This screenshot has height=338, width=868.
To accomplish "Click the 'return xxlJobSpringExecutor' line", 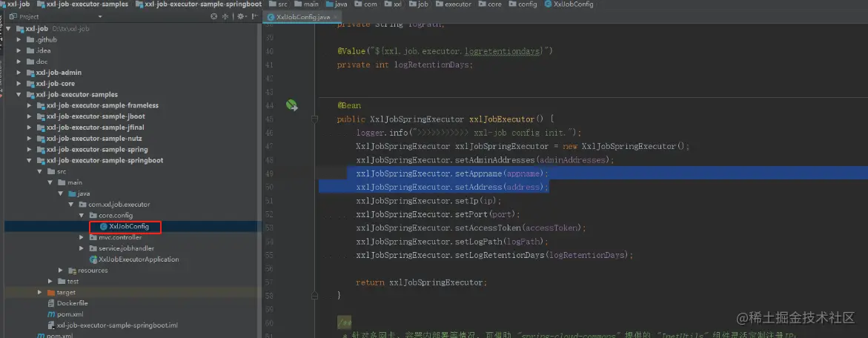I will 421,282.
